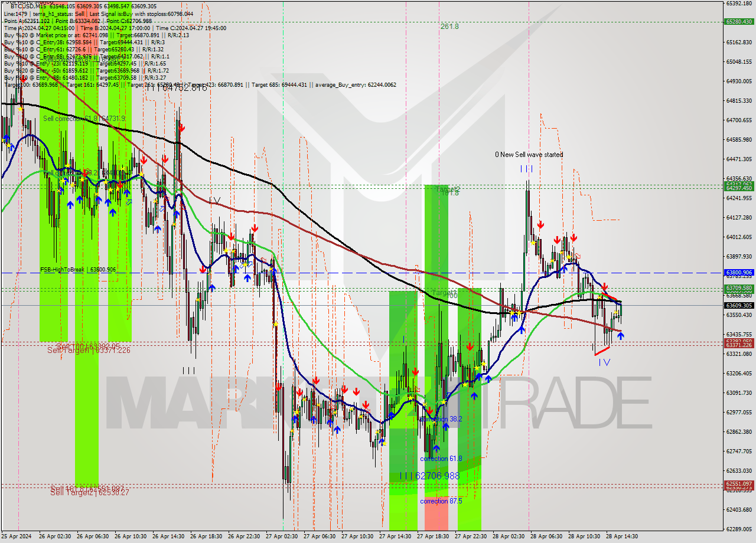
Task: Click the red 62551.097 price tag
Action: (x=738, y=485)
